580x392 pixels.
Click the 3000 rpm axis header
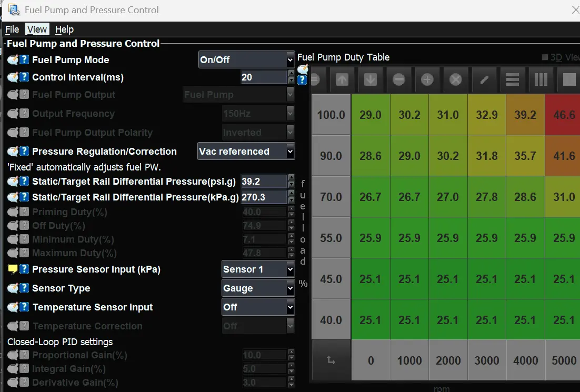pos(487,360)
